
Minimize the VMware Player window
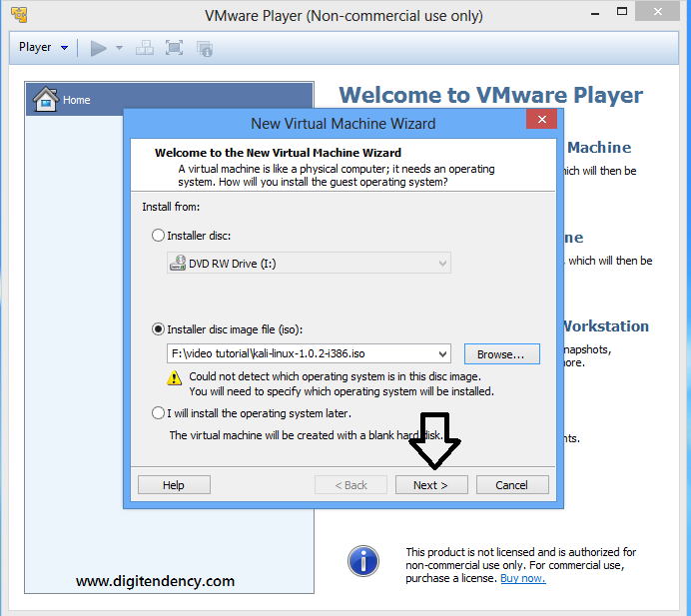point(595,14)
